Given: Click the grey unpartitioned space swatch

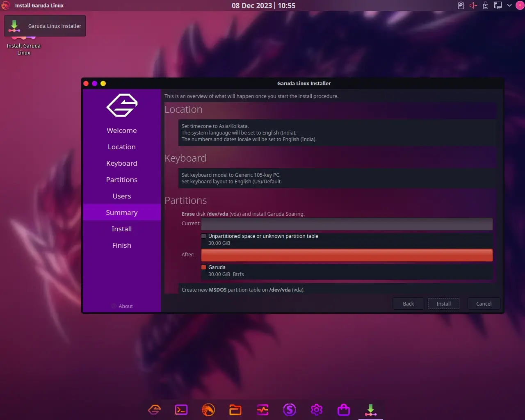Looking at the screenshot, I should [x=204, y=236].
